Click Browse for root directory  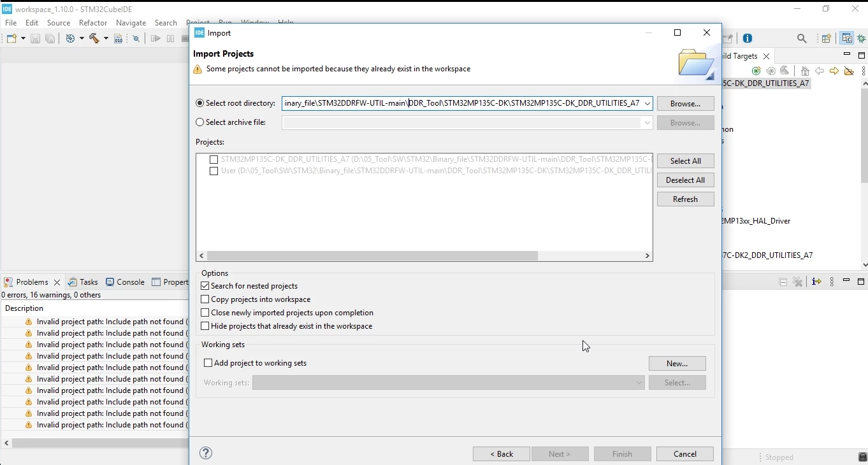686,103
